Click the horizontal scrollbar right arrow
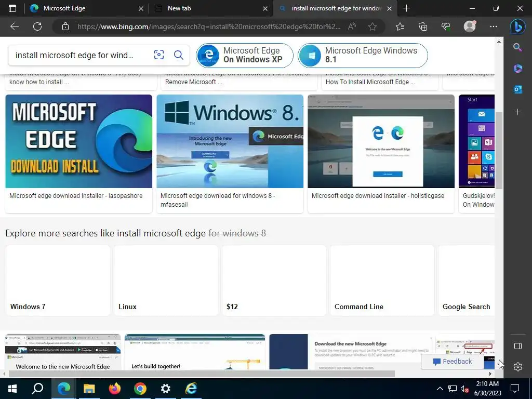 490,374
